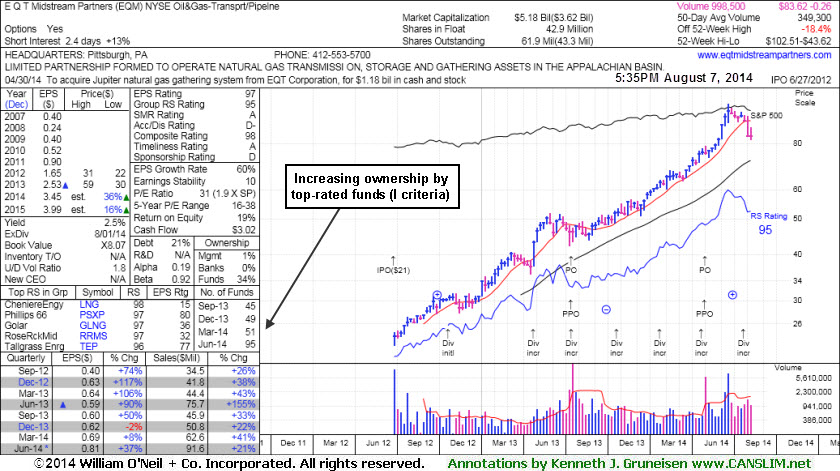Click the circled plus marker beside 2014 PPO

pyautogui.click(x=732, y=295)
